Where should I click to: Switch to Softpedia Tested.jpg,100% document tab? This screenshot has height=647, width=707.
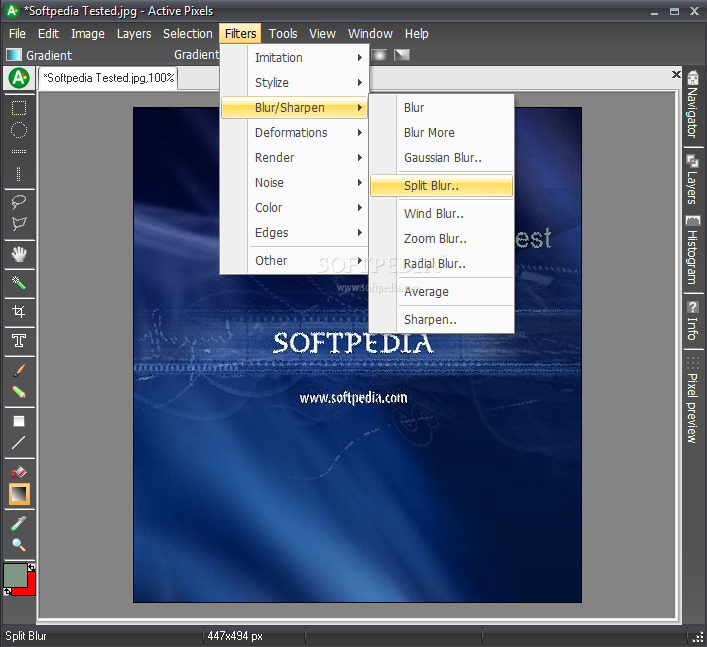(x=108, y=78)
